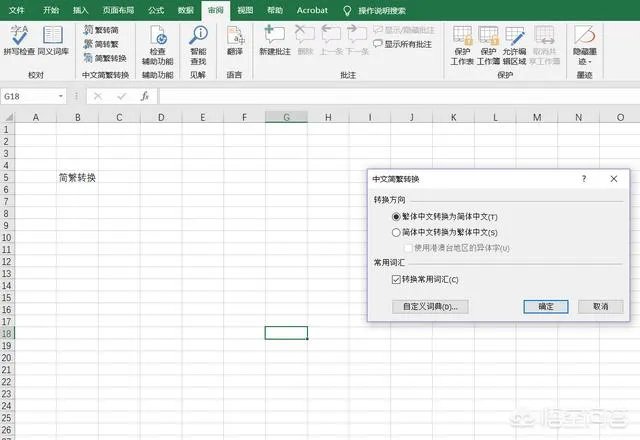Open 允许编辑区域 allow edit ranges
Image resolution: width=640 pixels, height=440 pixels.
(514, 45)
